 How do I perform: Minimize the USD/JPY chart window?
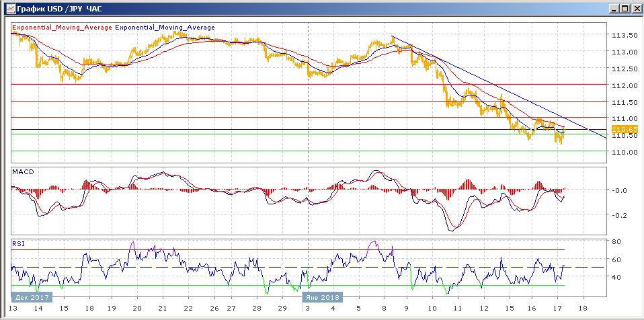[613, 8]
